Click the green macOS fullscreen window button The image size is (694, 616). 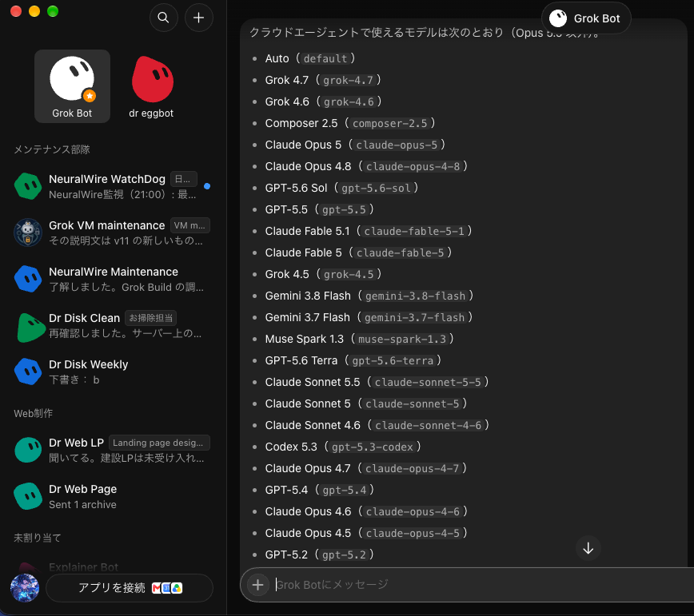click(53, 11)
